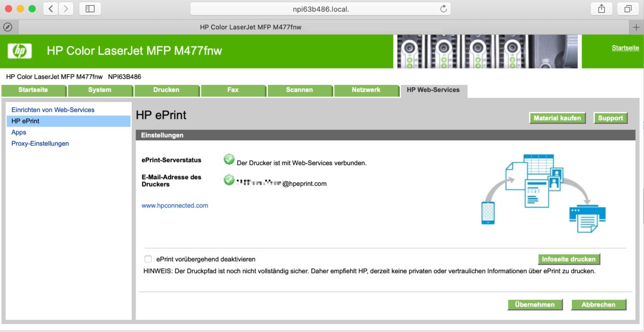
Task: Click the header title 'HP Color LaserJet MFP M477fnw'
Action: 134,51
